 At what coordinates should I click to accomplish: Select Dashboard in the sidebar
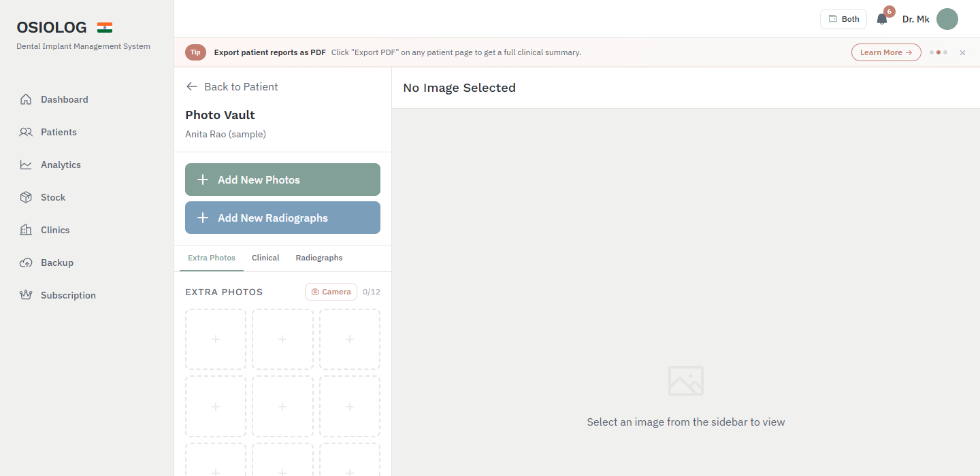point(65,99)
